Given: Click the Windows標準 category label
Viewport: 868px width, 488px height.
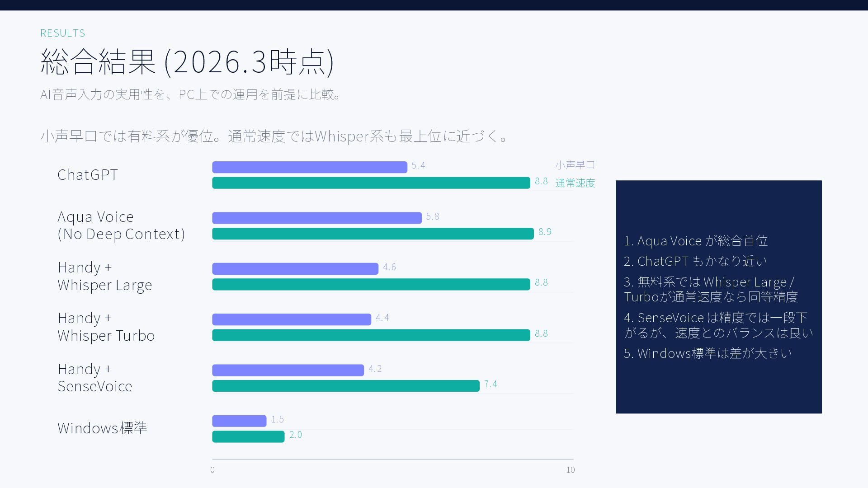Looking at the screenshot, I should 102,428.
